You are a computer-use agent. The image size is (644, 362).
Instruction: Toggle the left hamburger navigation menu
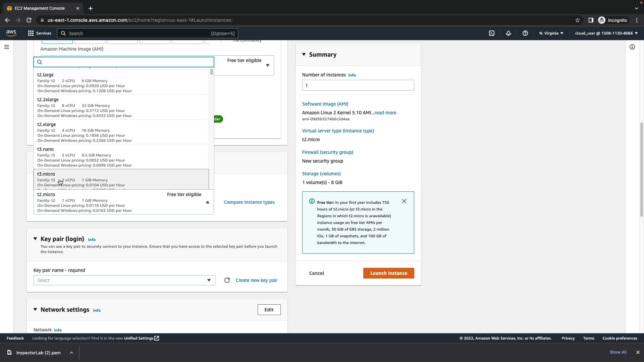point(7,47)
